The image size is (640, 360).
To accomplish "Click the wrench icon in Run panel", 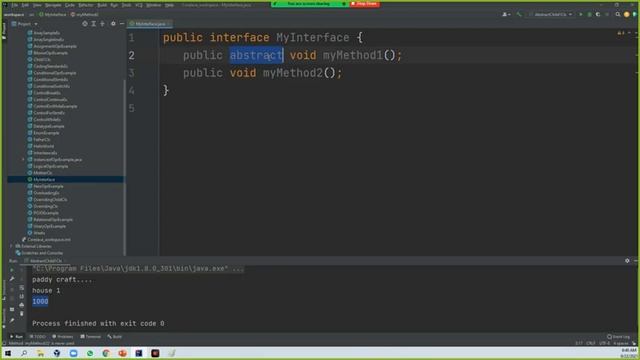I will 12,279.
